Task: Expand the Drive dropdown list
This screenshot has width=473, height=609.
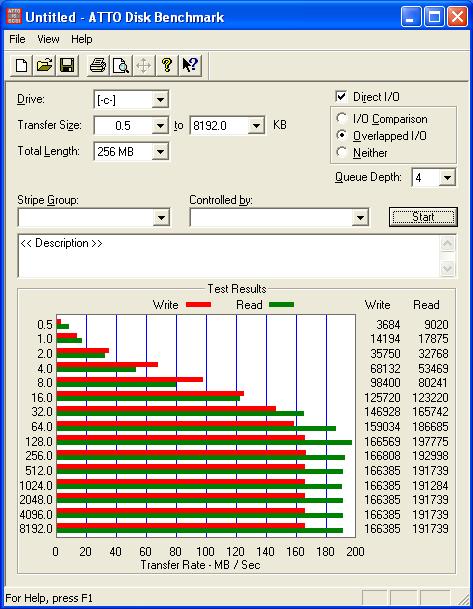Action: coord(160,100)
